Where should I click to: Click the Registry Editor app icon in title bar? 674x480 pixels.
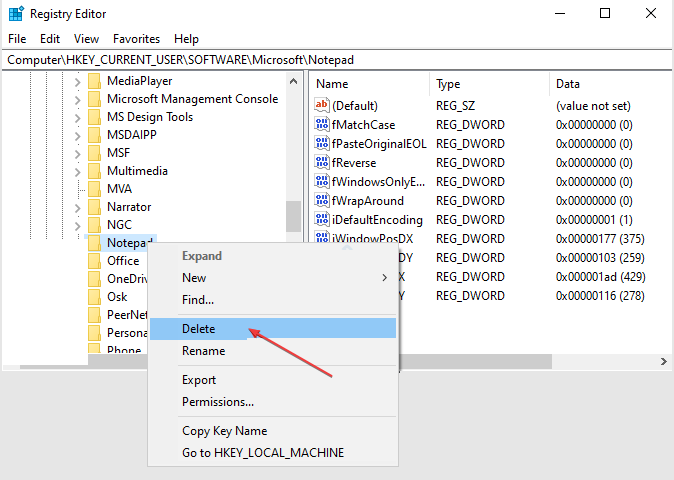[16, 14]
